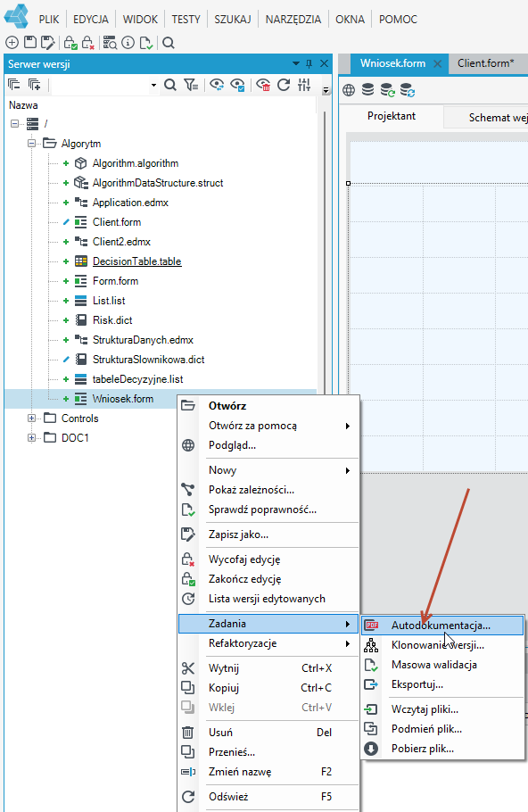The width and height of the screenshot is (528, 812).
Task: Toggle the eye with sync arrows icon
Action: [217, 85]
